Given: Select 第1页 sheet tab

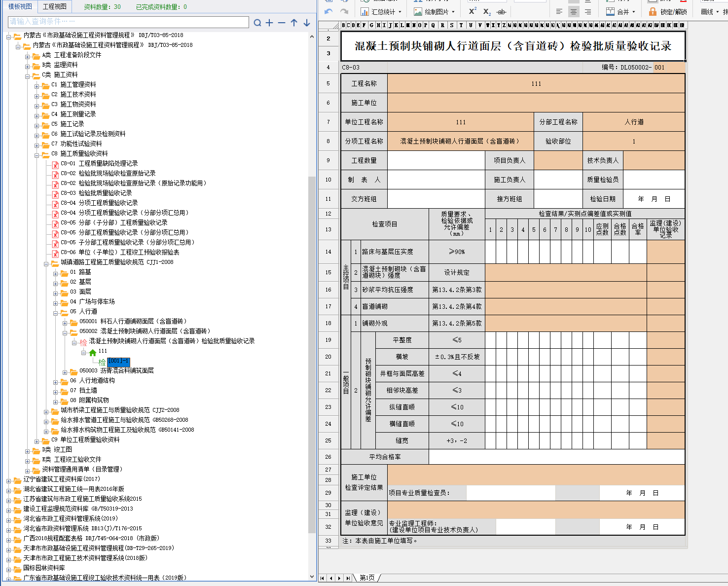Looking at the screenshot, I should tap(367, 578).
